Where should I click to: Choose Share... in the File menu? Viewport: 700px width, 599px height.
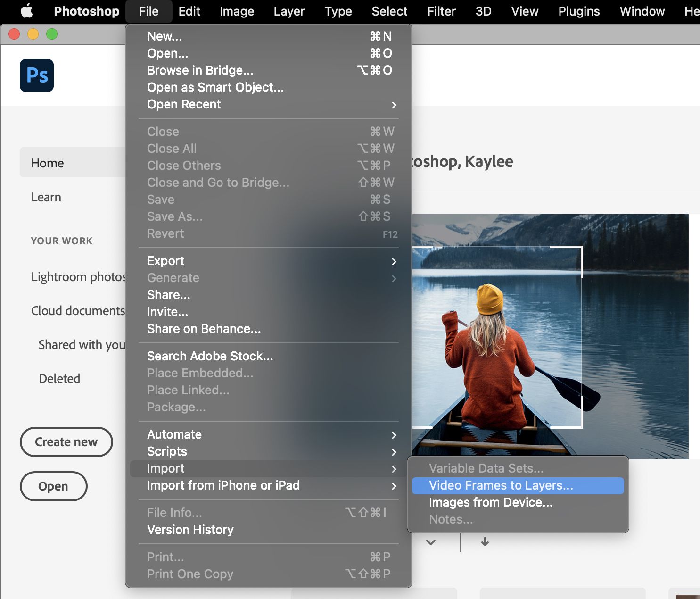269,295
